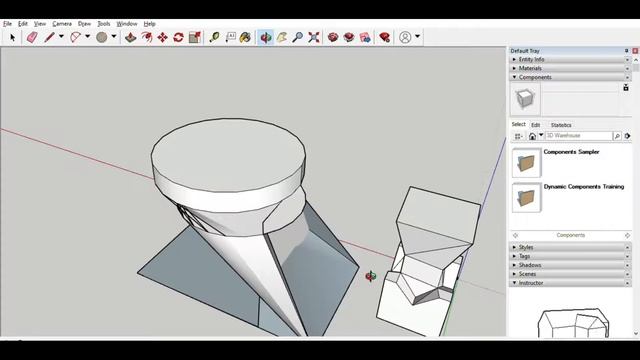This screenshot has height=360, width=640.
Task: Switch to the Select tab in Components
Action: (x=518, y=124)
